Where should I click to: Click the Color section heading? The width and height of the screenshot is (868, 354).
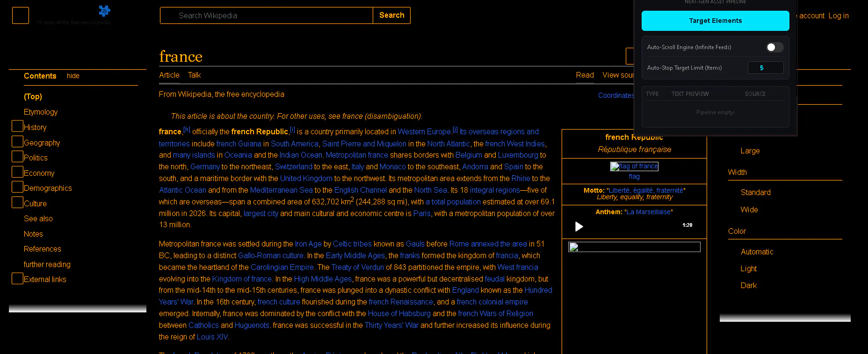click(737, 231)
